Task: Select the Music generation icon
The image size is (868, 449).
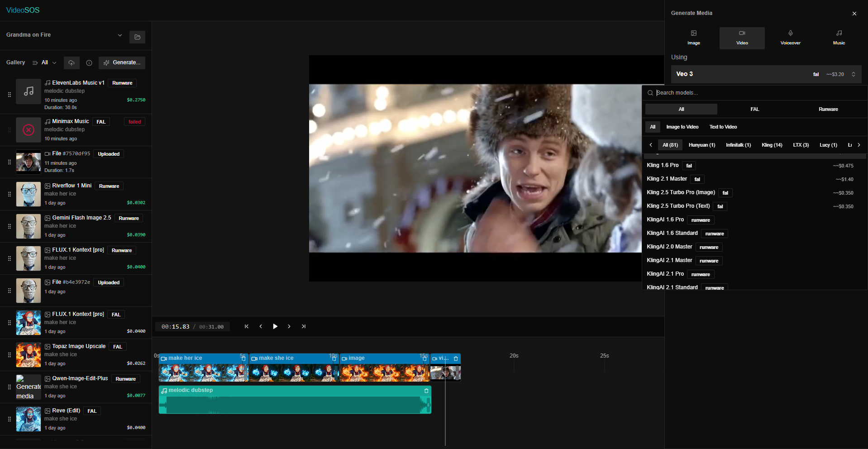Action: pos(838,37)
